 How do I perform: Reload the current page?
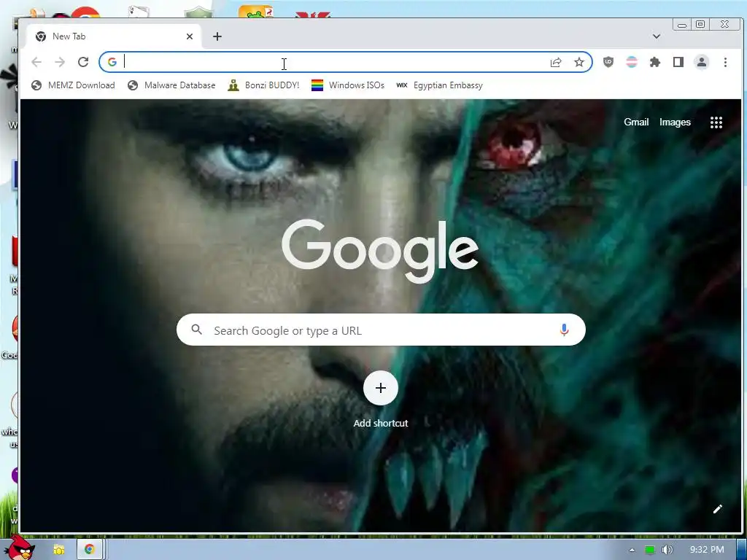pyautogui.click(x=83, y=62)
